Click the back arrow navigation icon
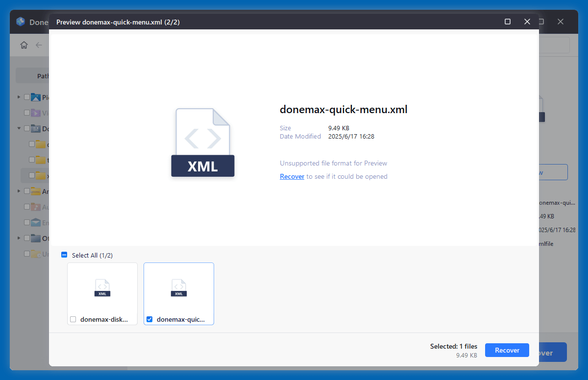The image size is (588, 380). click(x=39, y=45)
